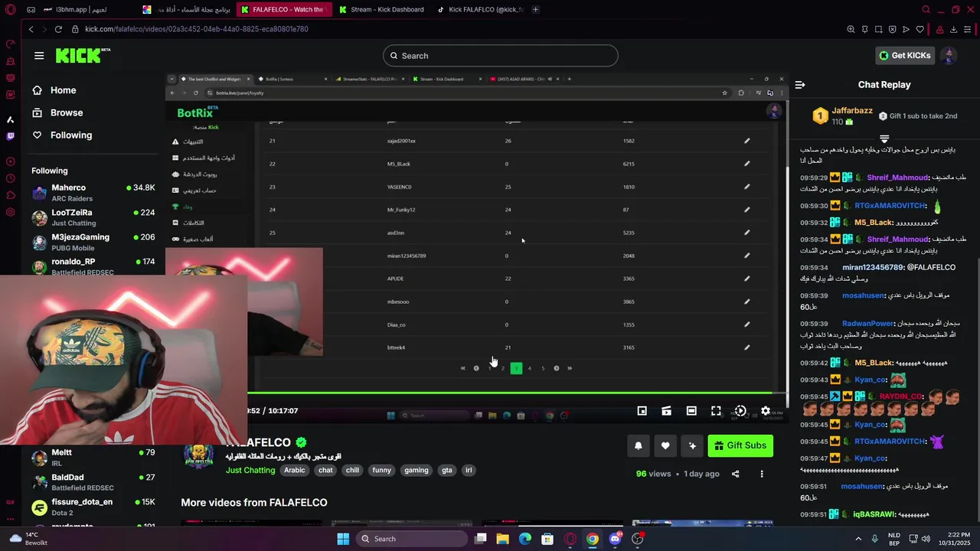Open BaldDad followed channel

tap(93, 482)
